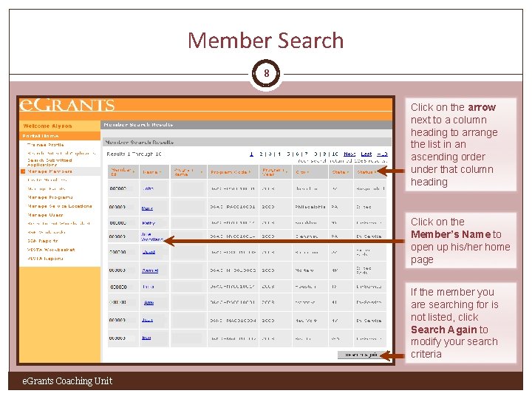Screen dimensions: 532x399
Task: Go to results page 10
Action: (335, 154)
